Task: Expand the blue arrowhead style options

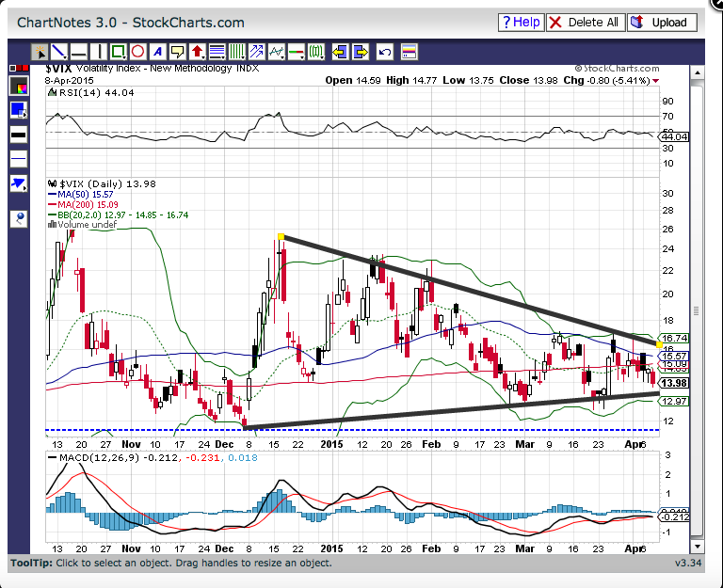Action: 19,183
